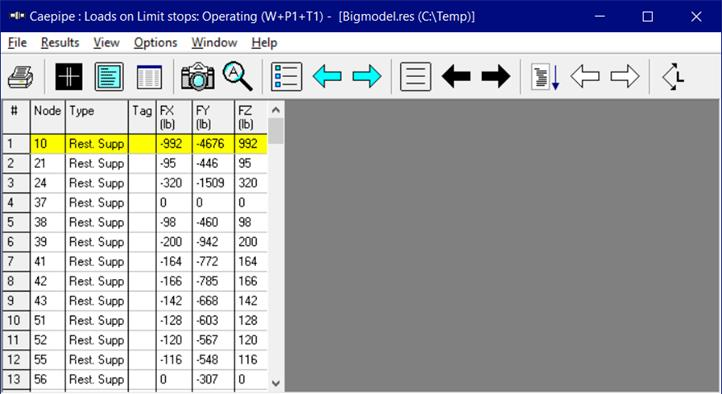Click the printer icon in toolbar

(21, 76)
